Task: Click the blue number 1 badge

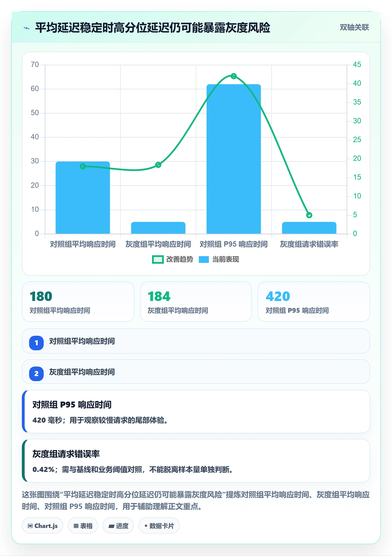Action: [36, 343]
